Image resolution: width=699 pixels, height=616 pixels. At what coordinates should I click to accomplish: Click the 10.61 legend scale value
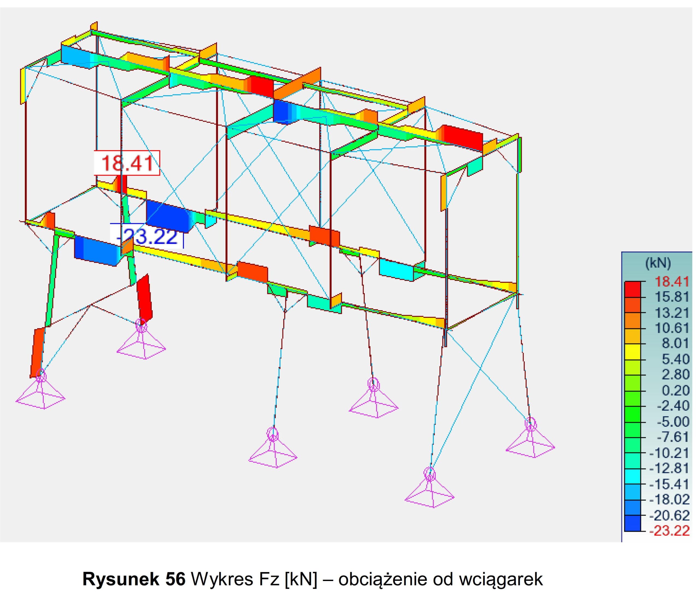point(671,328)
